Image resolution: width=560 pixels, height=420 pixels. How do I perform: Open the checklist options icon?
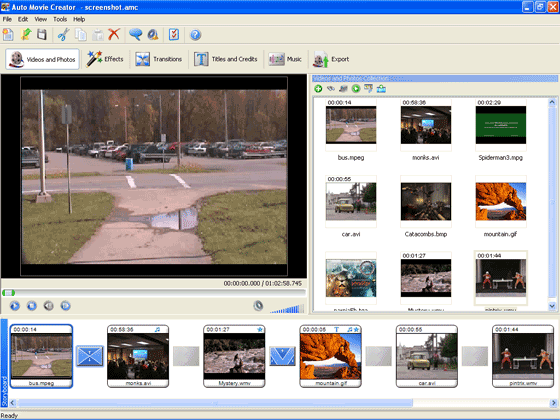(174, 35)
